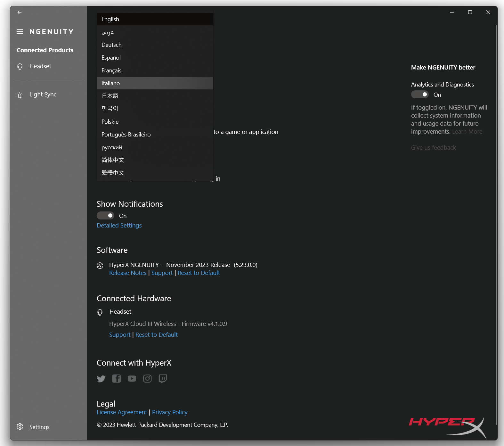504x446 pixels.
Task: Open Detailed Settings for notifications
Action: tap(119, 225)
